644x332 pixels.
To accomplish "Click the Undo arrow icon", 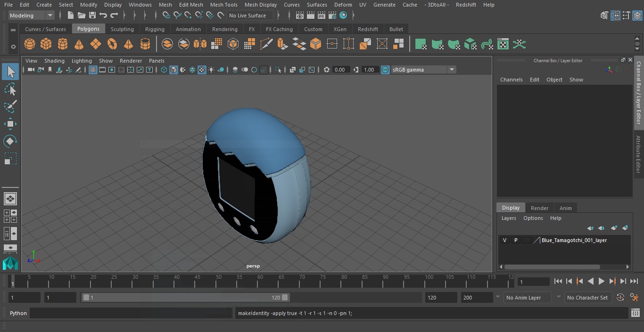I will point(103,15).
